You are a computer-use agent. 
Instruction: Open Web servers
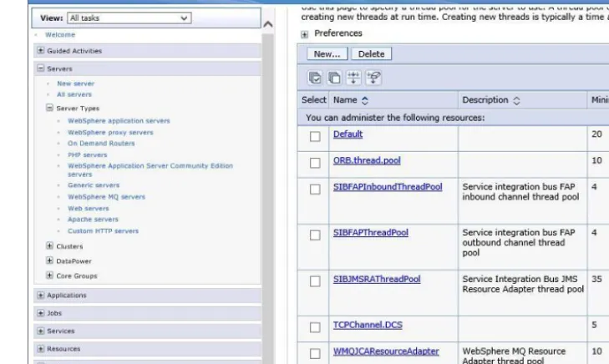click(x=89, y=209)
